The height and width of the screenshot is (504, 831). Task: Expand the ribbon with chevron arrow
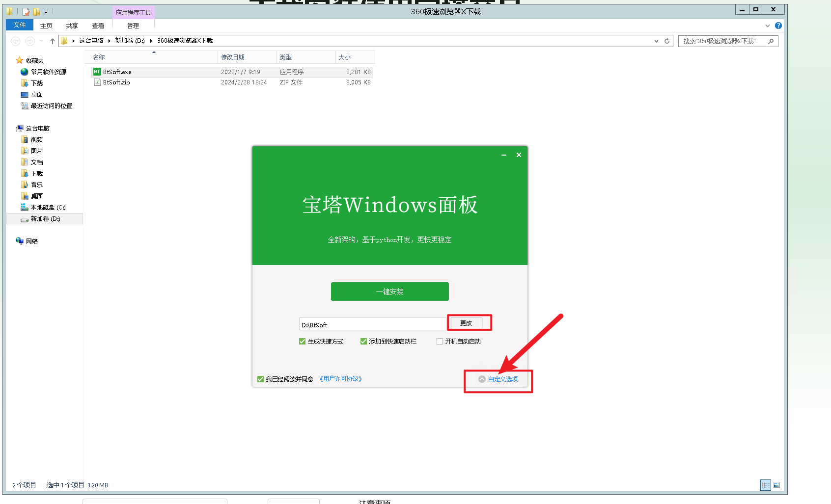[x=767, y=26]
